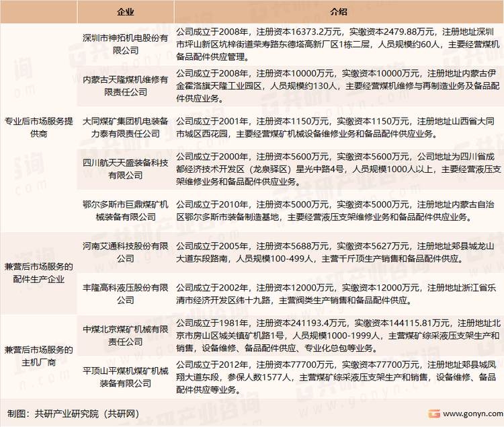Image resolution: width=504 pixels, height=427 pixels.
Task: Click the 平顶山平煤机煤矿机械装备有限公司 cell
Action: click(x=126, y=377)
